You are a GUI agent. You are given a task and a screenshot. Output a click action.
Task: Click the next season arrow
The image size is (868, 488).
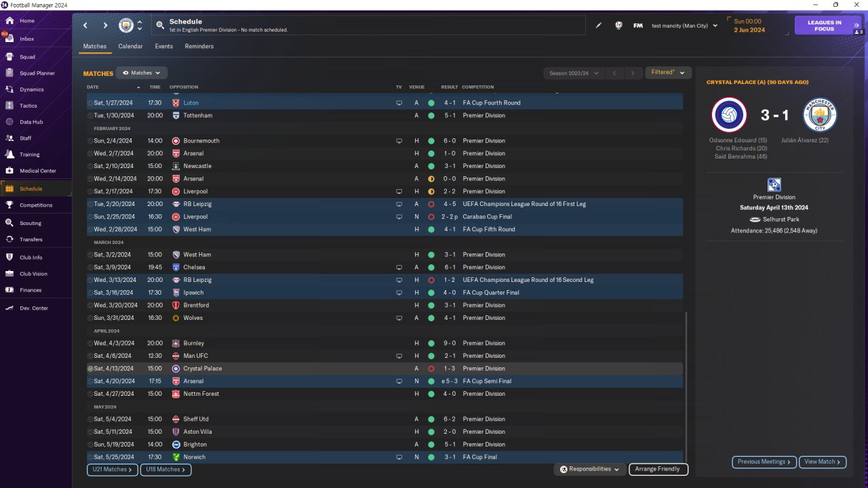click(x=633, y=73)
